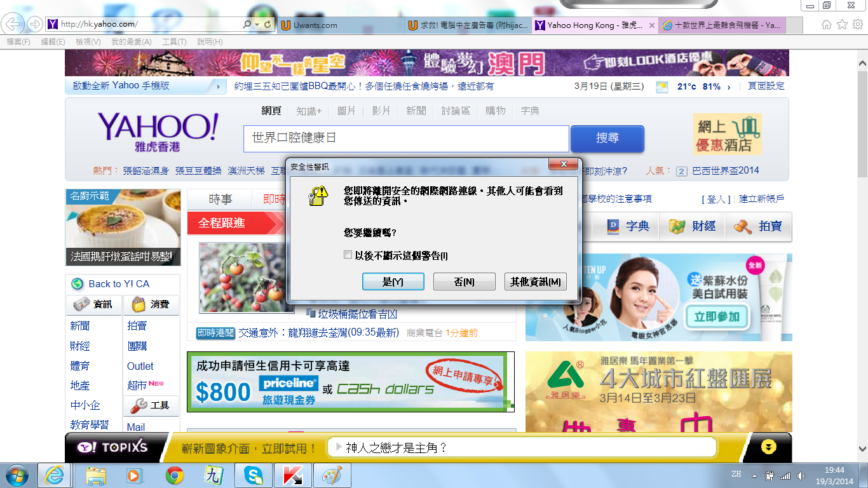The width and height of the screenshot is (868, 488).
Task: Click the browser Forward arrow button
Action: click(35, 25)
